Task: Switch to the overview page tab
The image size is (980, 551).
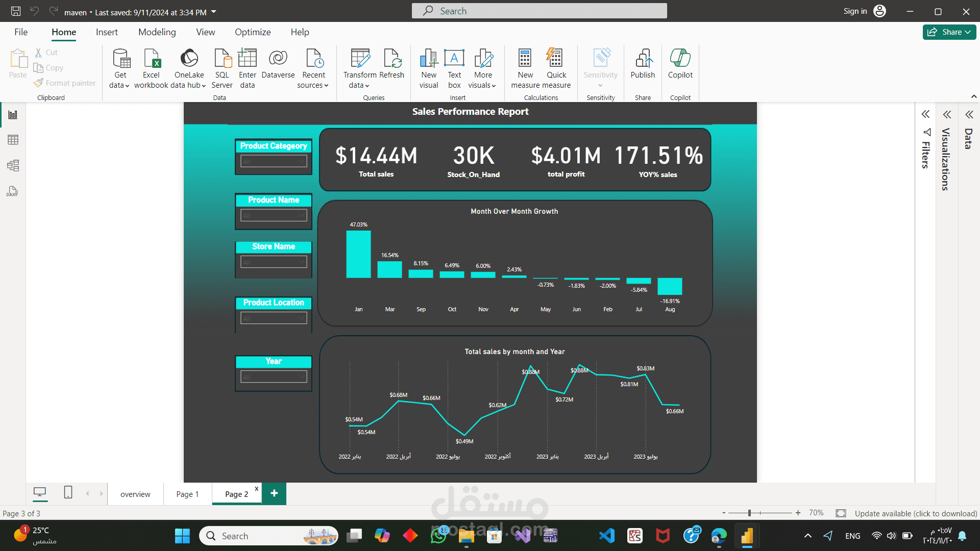Action: coord(135,494)
